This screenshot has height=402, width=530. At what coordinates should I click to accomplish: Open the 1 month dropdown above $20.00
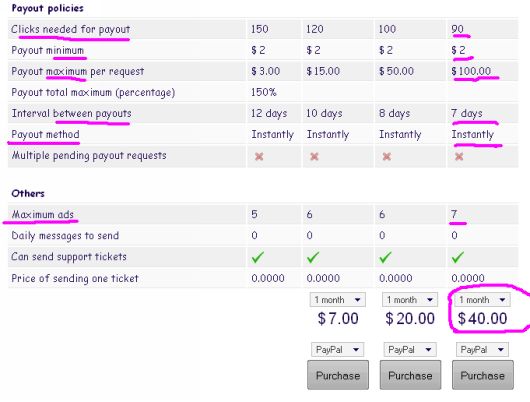pyautogui.click(x=410, y=300)
